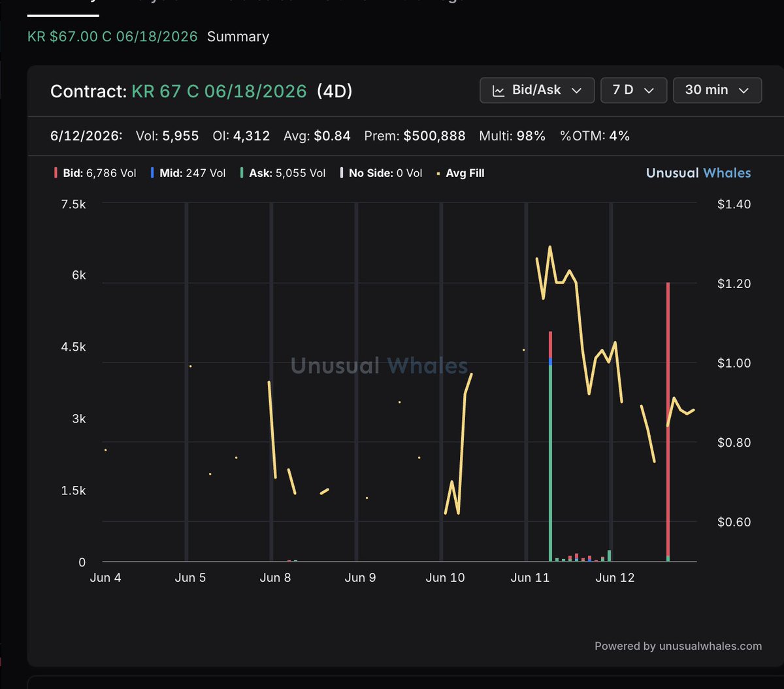The width and height of the screenshot is (784, 689).
Task: Click the %OTM: 4% statistic
Action: tap(595, 136)
